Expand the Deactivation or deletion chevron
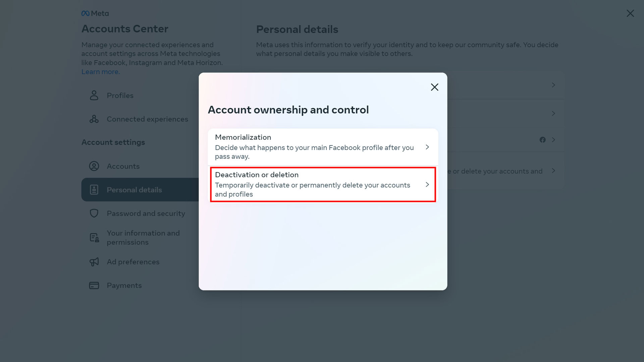 (427, 185)
